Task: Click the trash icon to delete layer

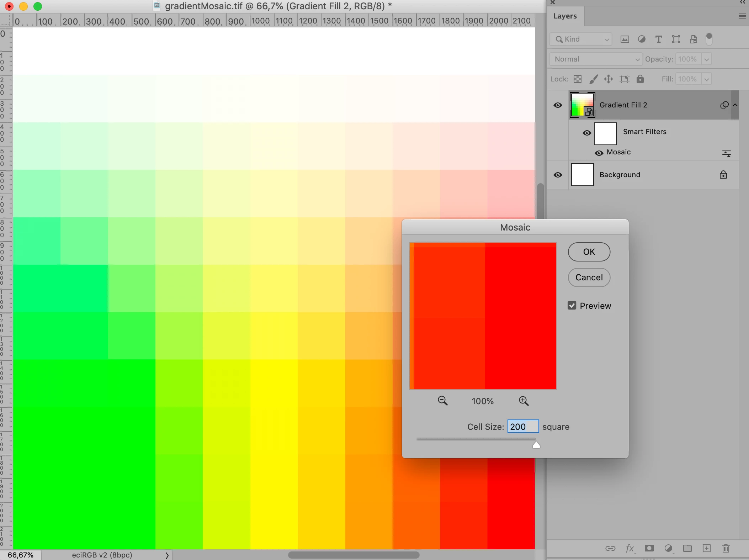Action: pos(726,548)
